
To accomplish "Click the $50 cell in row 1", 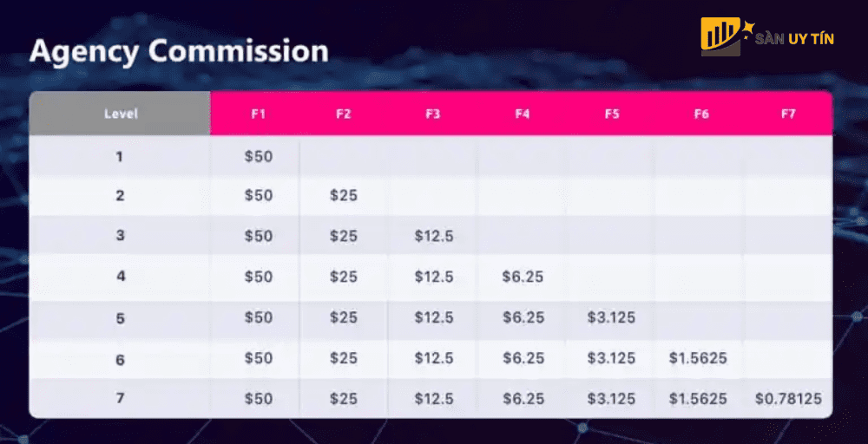I will [259, 156].
